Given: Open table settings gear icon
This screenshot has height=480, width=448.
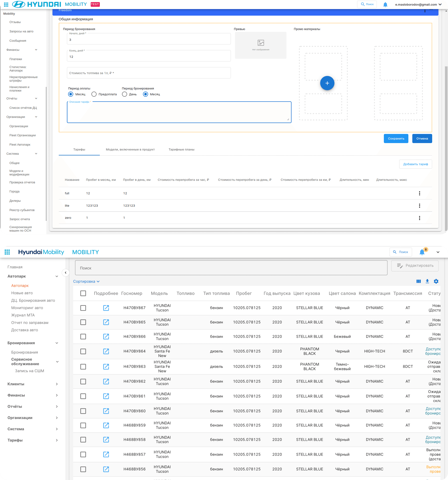Looking at the screenshot, I should (x=436, y=281).
